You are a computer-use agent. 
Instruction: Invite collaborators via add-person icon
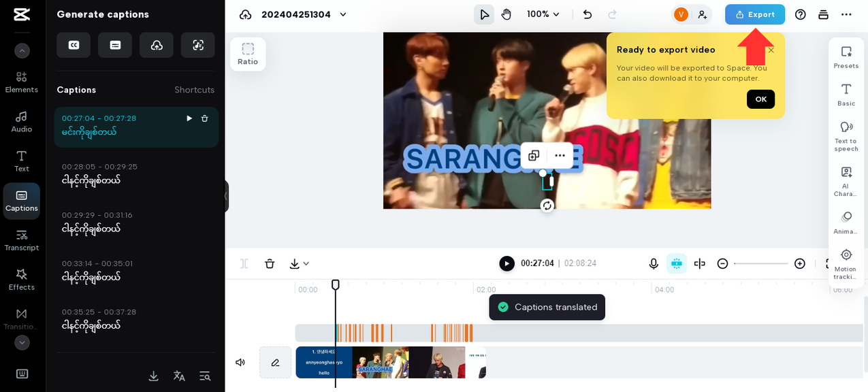[x=702, y=14]
